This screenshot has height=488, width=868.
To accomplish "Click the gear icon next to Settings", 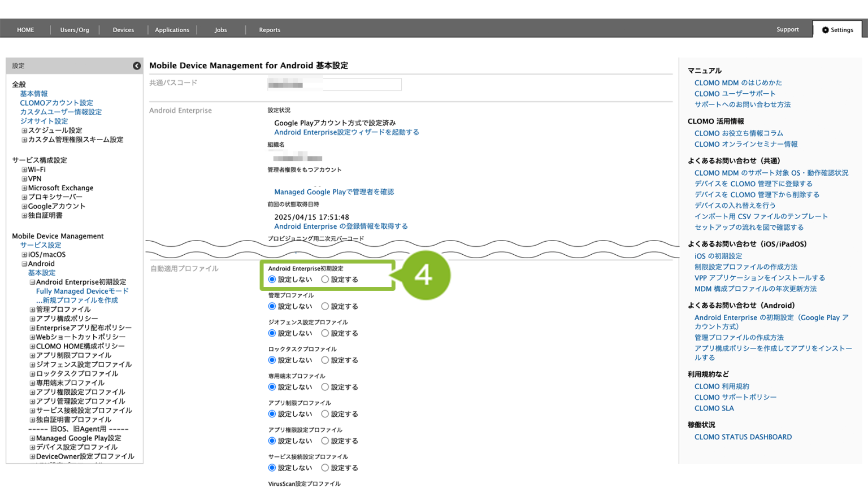I will pyautogui.click(x=825, y=30).
